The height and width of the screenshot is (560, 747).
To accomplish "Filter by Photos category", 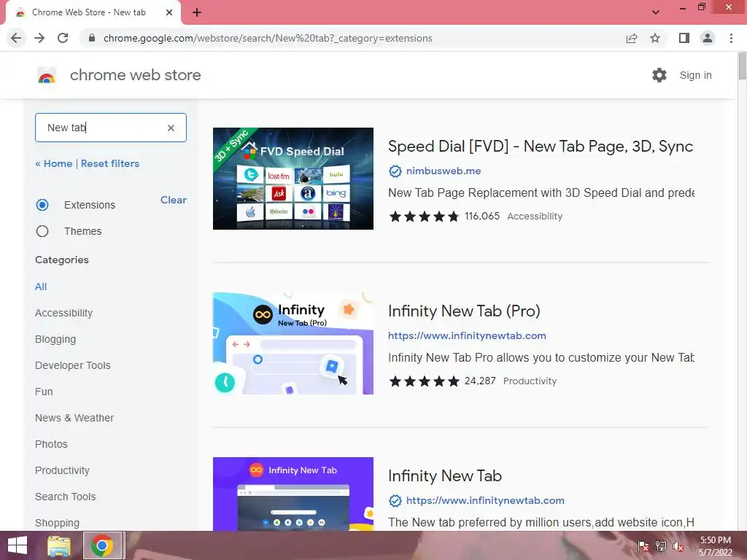I will coord(52,444).
